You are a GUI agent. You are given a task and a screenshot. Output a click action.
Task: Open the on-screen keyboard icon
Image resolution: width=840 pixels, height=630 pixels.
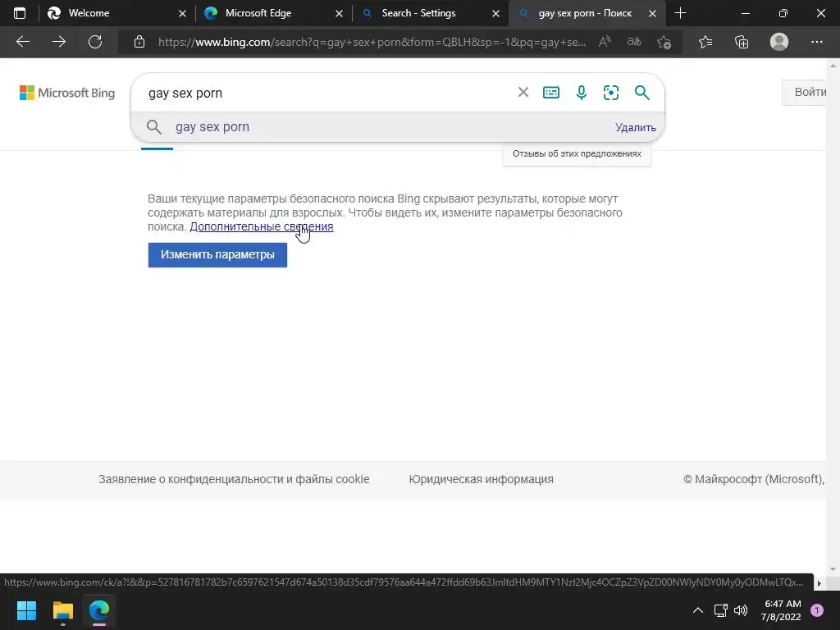(551, 92)
